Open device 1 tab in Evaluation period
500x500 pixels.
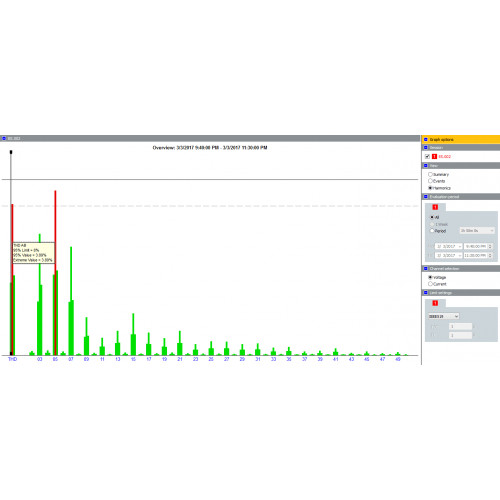click(x=435, y=207)
